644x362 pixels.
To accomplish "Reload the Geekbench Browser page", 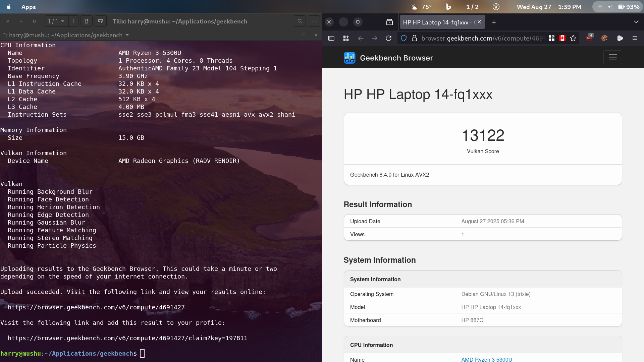I will pyautogui.click(x=388, y=39).
